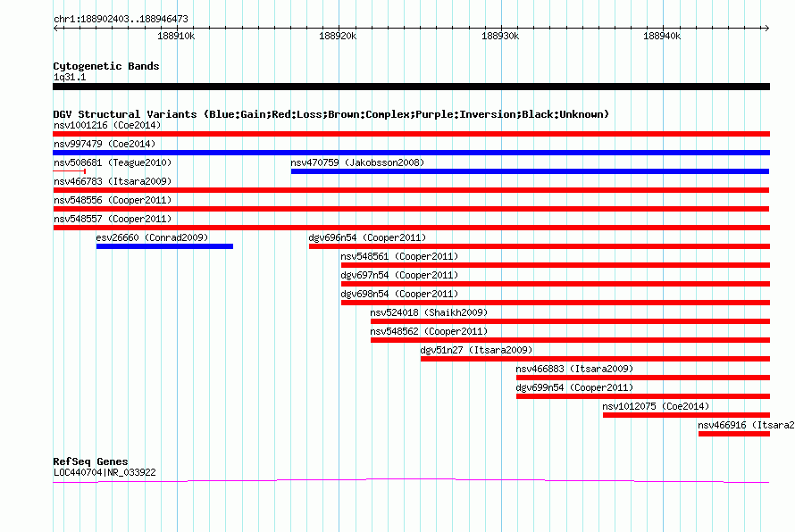Select the dgv51n27 (Itsara2009) label

point(476,350)
